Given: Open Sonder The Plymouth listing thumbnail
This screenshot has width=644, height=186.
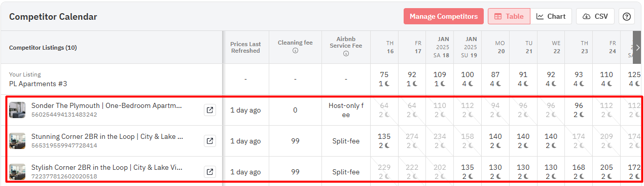Looking at the screenshot, I should [x=17, y=110].
